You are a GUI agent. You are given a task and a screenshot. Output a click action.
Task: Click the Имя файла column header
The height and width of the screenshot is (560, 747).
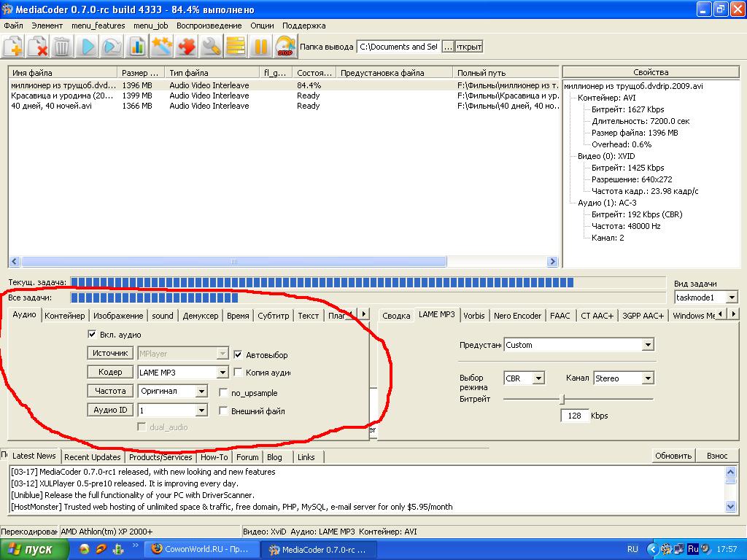point(63,73)
